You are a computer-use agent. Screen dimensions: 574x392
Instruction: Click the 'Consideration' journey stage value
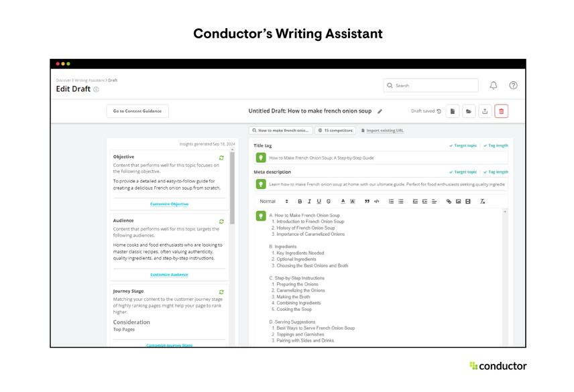pyautogui.click(x=131, y=322)
